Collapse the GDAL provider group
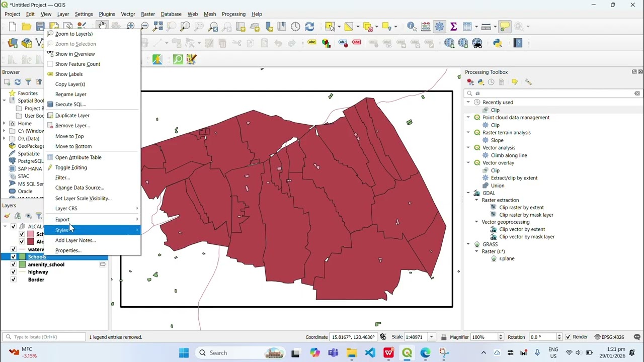The image size is (644, 362). tap(468, 193)
